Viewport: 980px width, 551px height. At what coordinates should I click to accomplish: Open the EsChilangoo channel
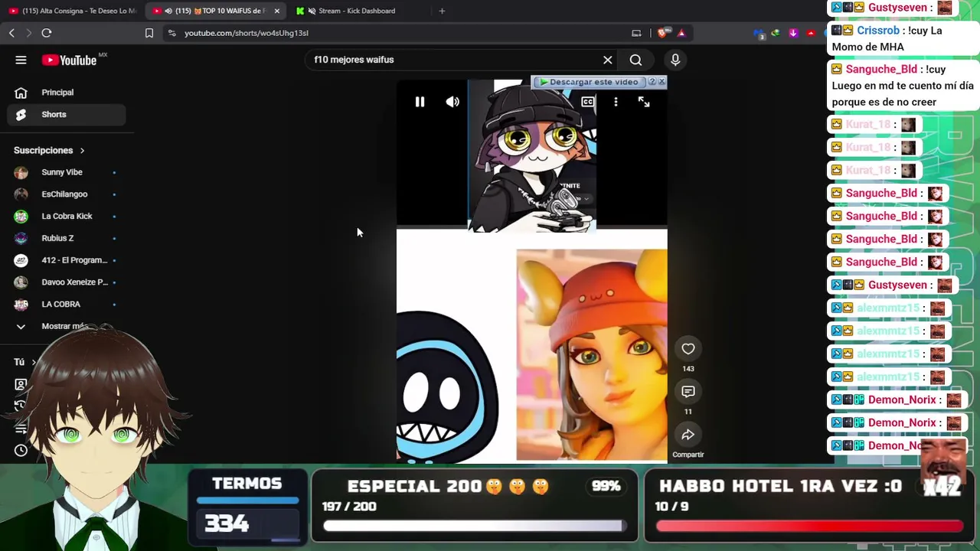point(67,194)
